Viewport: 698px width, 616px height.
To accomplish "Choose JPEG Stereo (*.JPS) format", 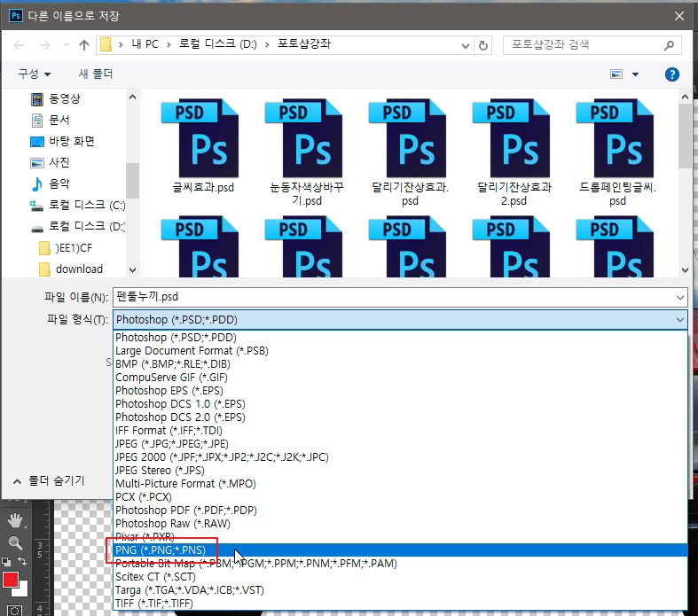I will tap(400, 470).
